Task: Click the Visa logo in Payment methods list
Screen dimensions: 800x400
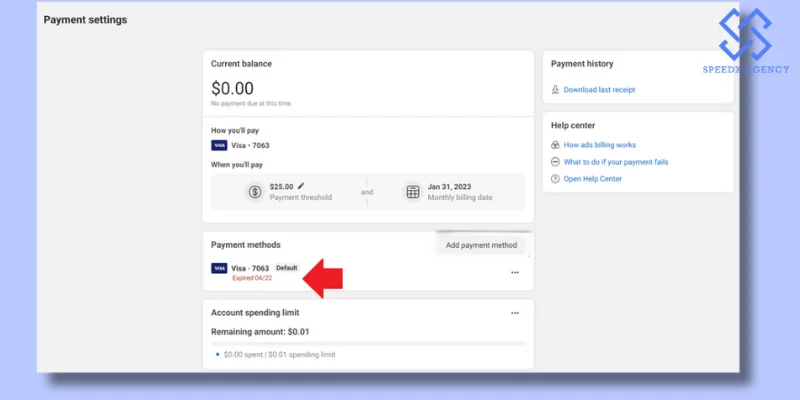Action: 219,268
